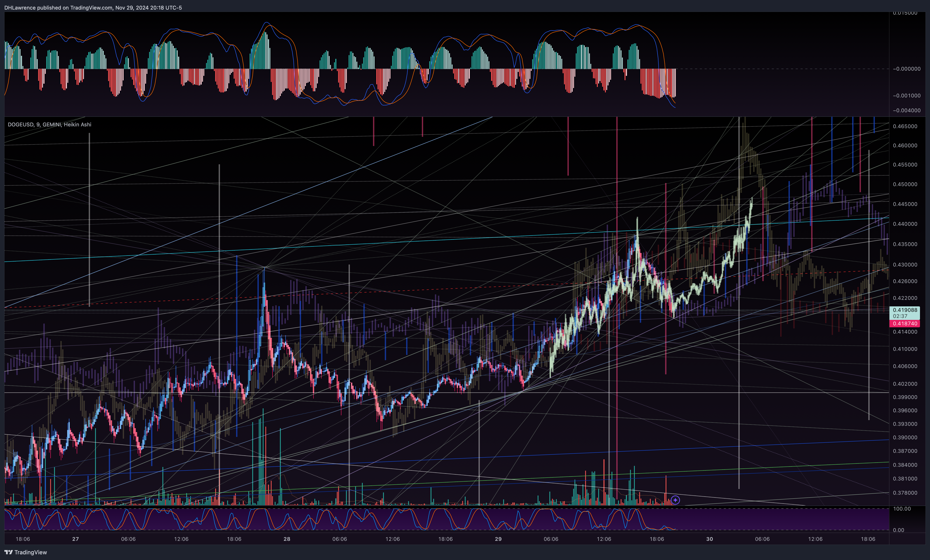Click the red price tag 0.418740
This screenshot has width=930, height=560.
click(x=905, y=323)
